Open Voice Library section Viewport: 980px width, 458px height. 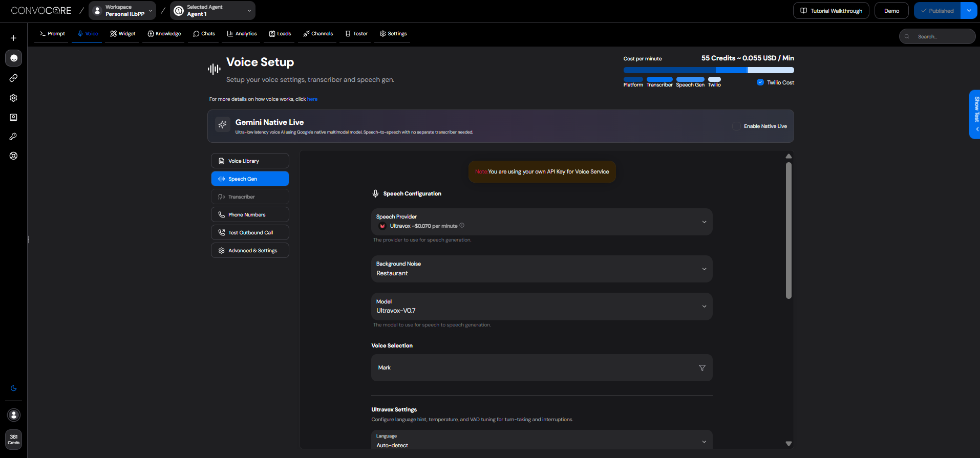(x=250, y=161)
